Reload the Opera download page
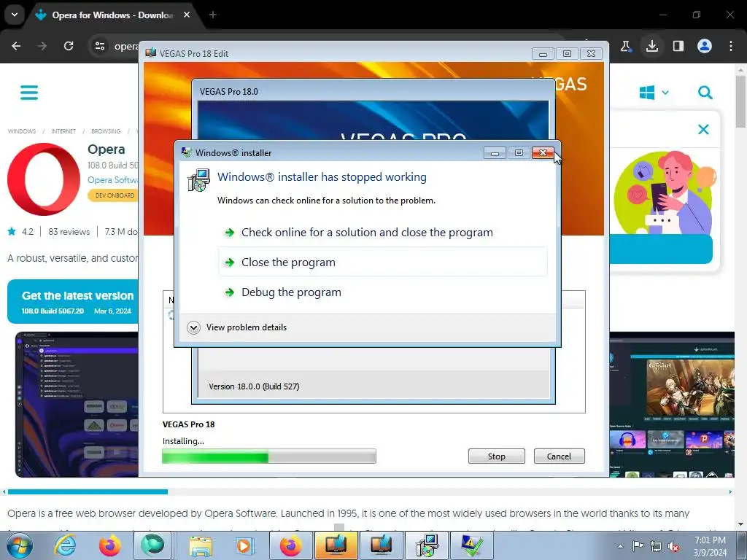Image resolution: width=747 pixels, height=560 pixels. (69, 46)
